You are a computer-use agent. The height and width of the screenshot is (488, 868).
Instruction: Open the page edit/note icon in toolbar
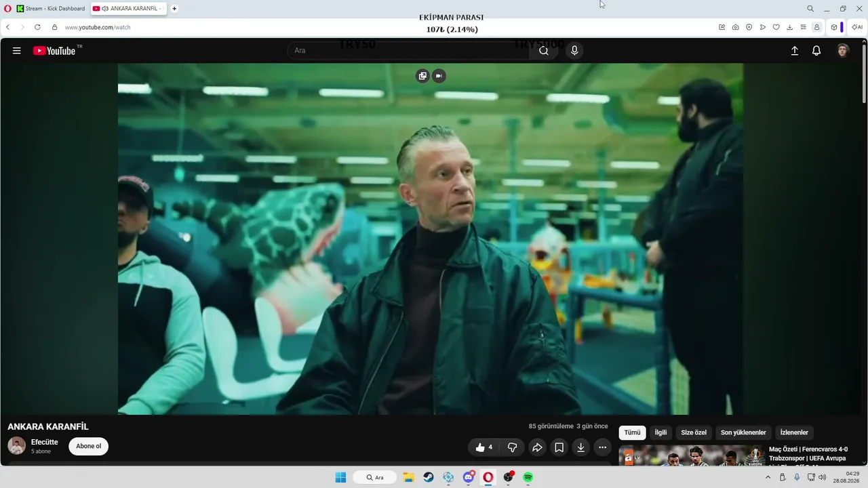722,27
